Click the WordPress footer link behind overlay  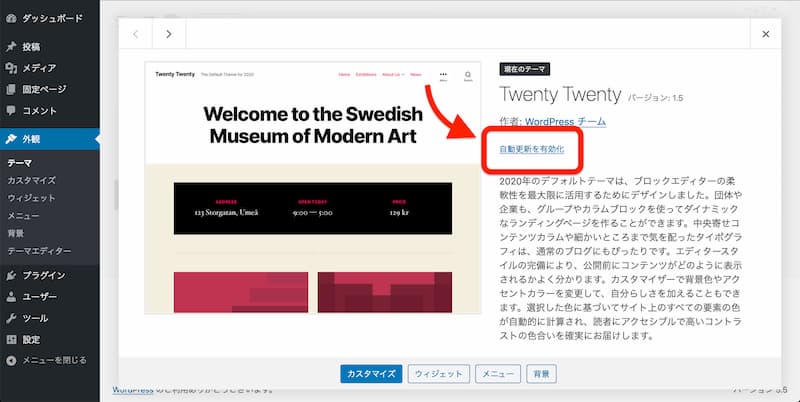pos(133,390)
